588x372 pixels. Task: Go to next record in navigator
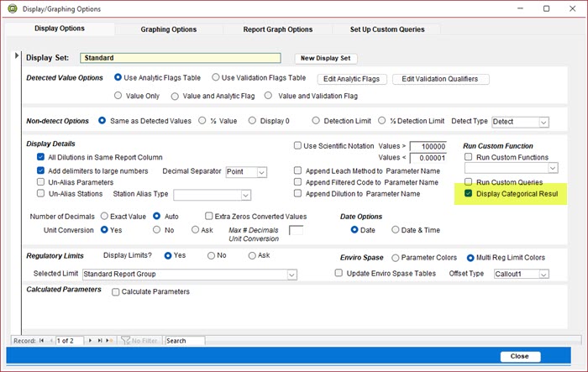point(90,340)
